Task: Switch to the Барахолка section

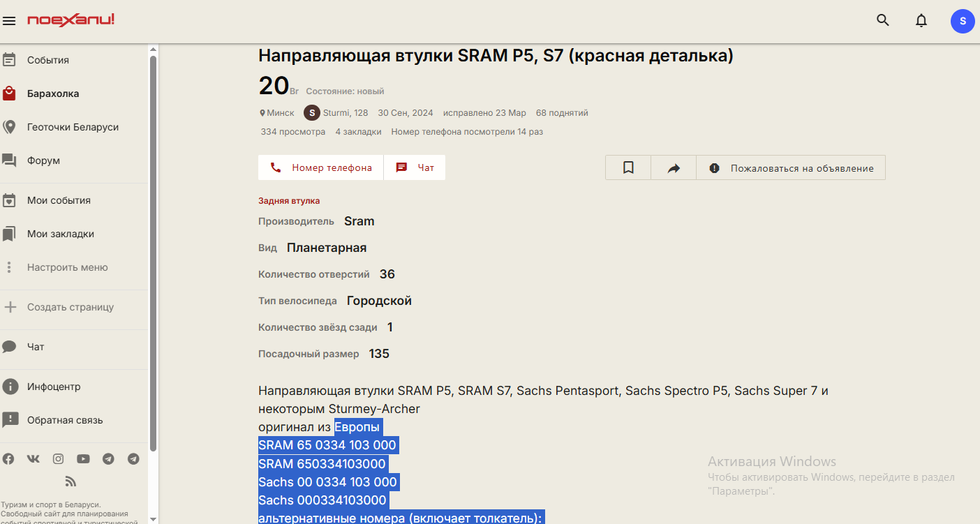Action: coord(52,93)
